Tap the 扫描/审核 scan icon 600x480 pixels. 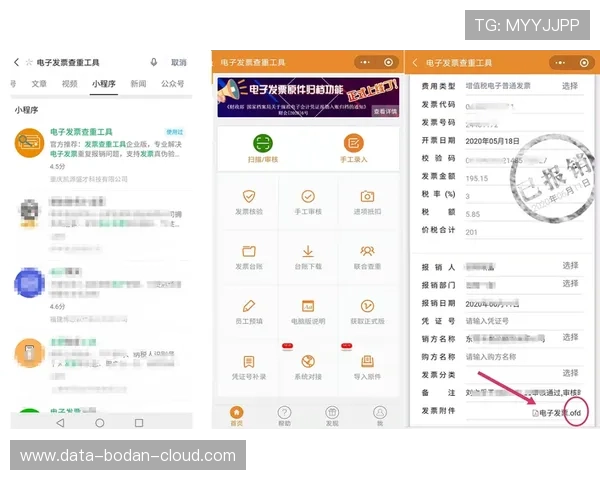tap(263, 144)
